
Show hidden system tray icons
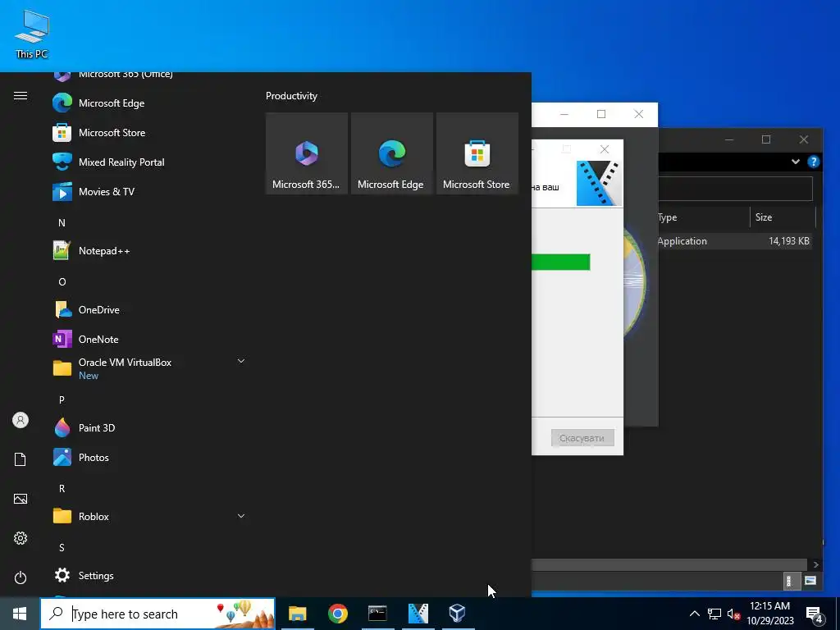[x=694, y=614]
